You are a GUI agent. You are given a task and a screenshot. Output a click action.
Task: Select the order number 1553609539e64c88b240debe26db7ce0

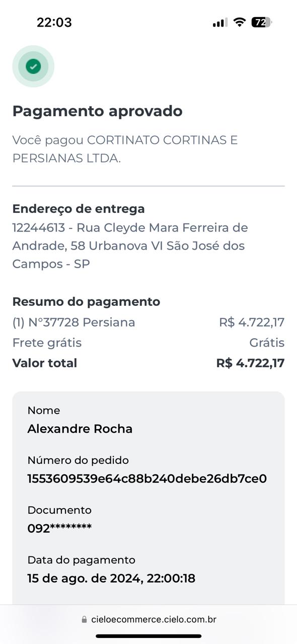tap(147, 478)
